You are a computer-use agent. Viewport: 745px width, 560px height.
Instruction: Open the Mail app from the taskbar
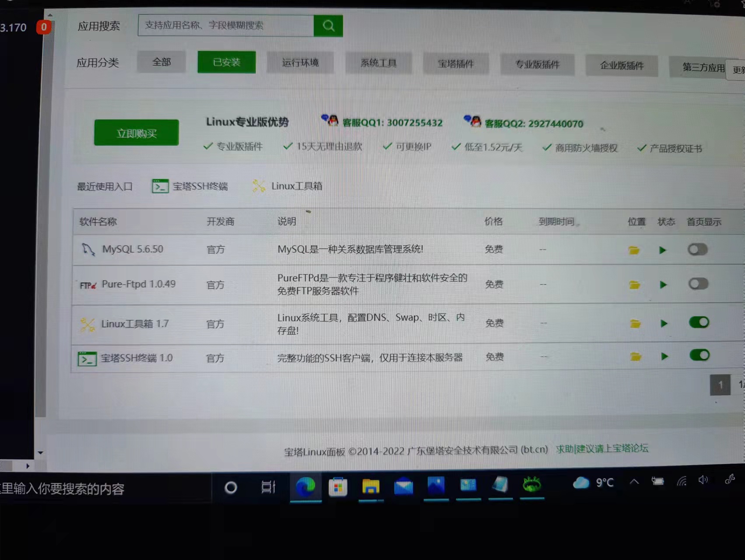pos(403,486)
